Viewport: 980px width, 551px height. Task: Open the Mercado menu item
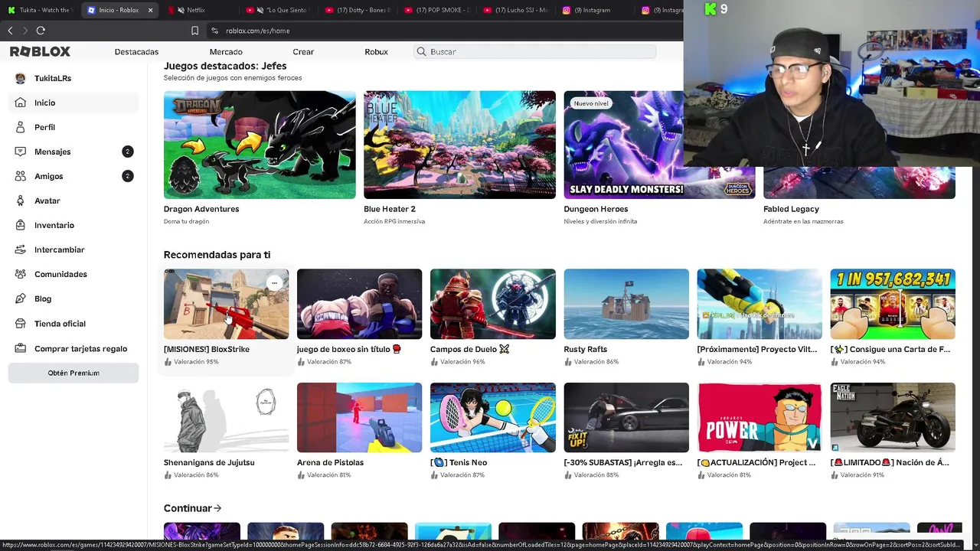[226, 51]
